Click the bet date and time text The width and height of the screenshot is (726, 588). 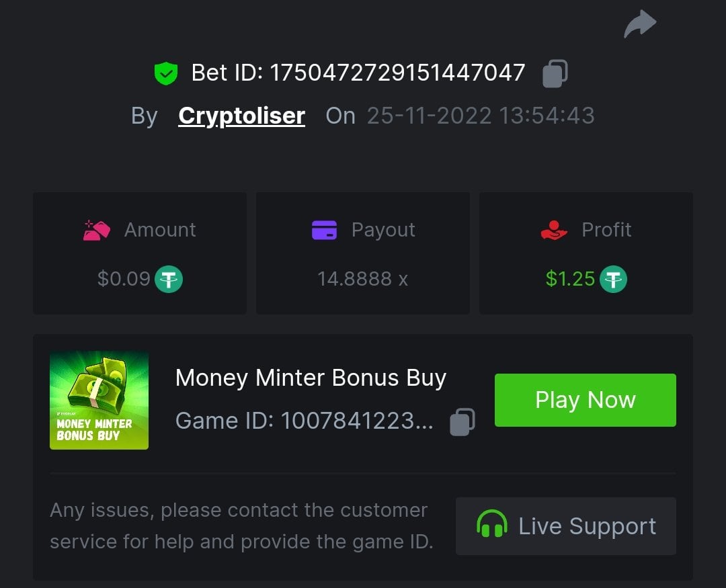tap(481, 116)
